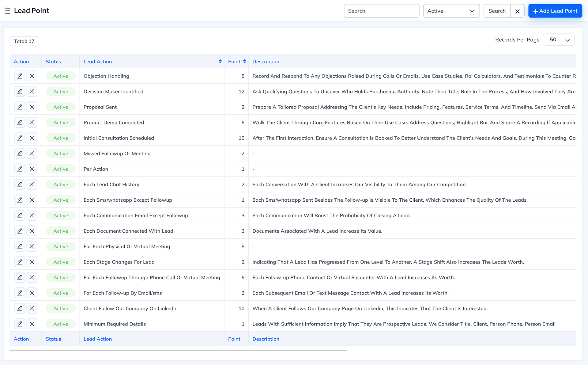Remove the Product Demo Completed entry

click(x=32, y=122)
